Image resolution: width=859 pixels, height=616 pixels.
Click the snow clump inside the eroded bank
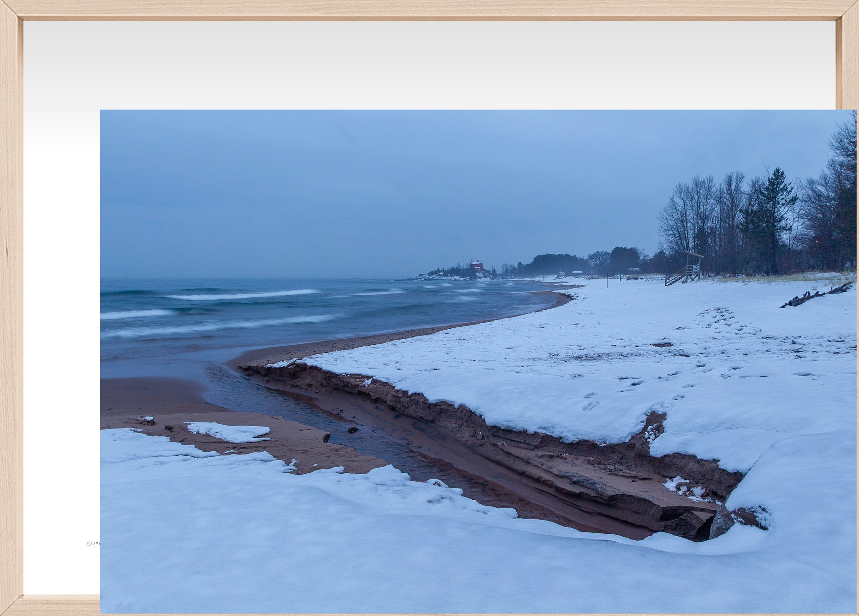(681, 487)
